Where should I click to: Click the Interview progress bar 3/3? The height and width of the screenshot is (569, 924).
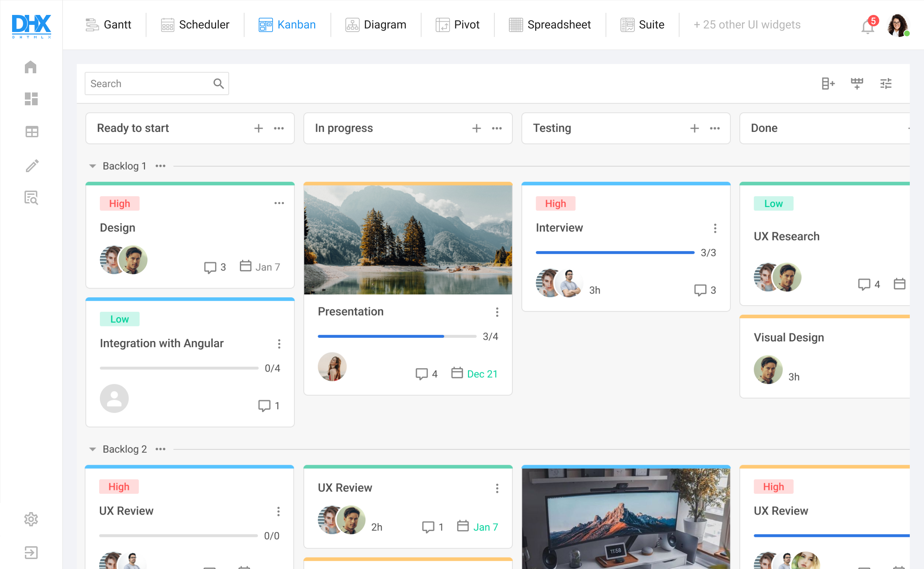coord(615,252)
